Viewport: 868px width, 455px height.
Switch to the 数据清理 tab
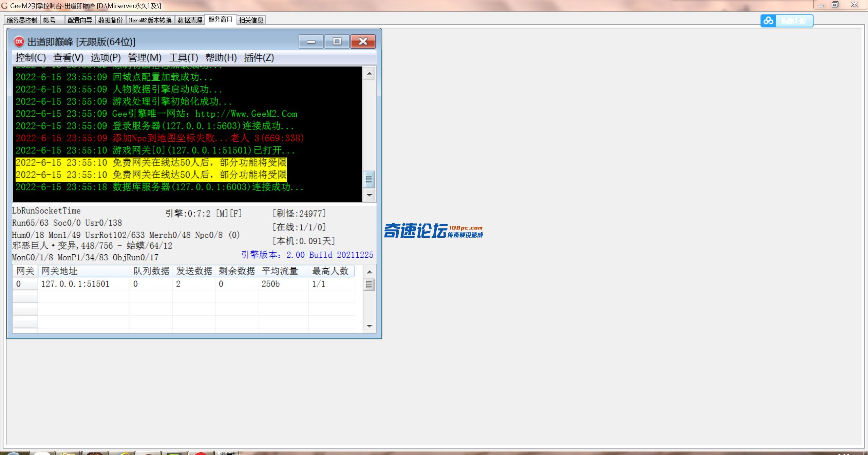click(190, 20)
